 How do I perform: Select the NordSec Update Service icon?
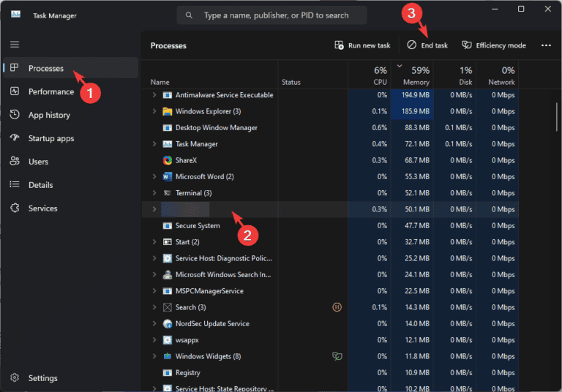pyautogui.click(x=168, y=323)
